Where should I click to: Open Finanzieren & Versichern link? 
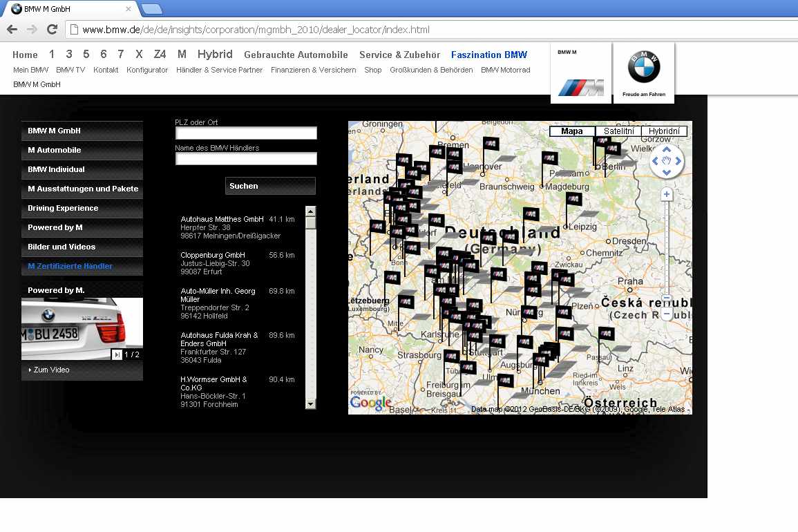314,70
